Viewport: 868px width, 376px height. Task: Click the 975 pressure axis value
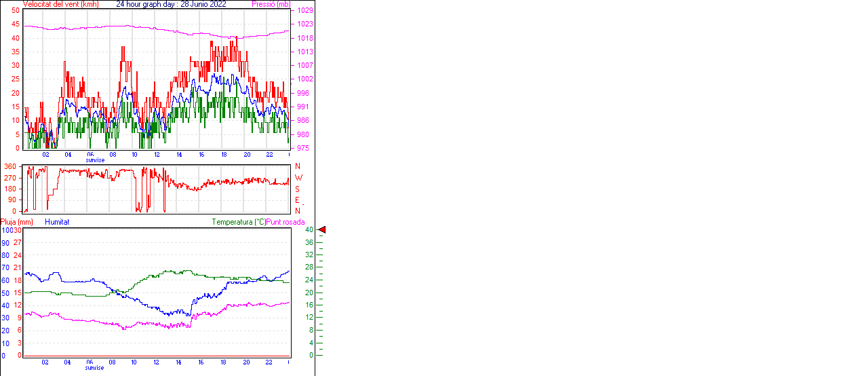(x=303, y=148)
